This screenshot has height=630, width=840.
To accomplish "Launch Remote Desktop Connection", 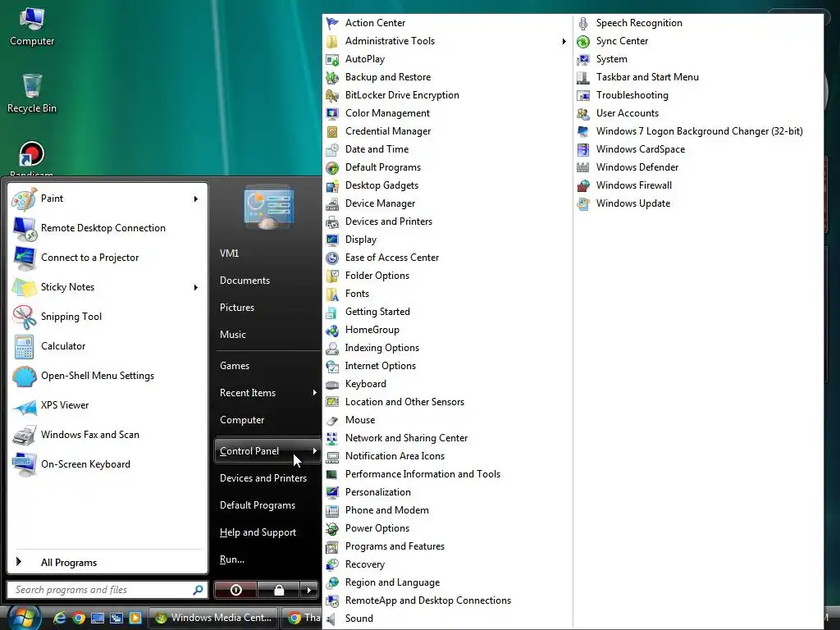I will (x=107, y=228).
